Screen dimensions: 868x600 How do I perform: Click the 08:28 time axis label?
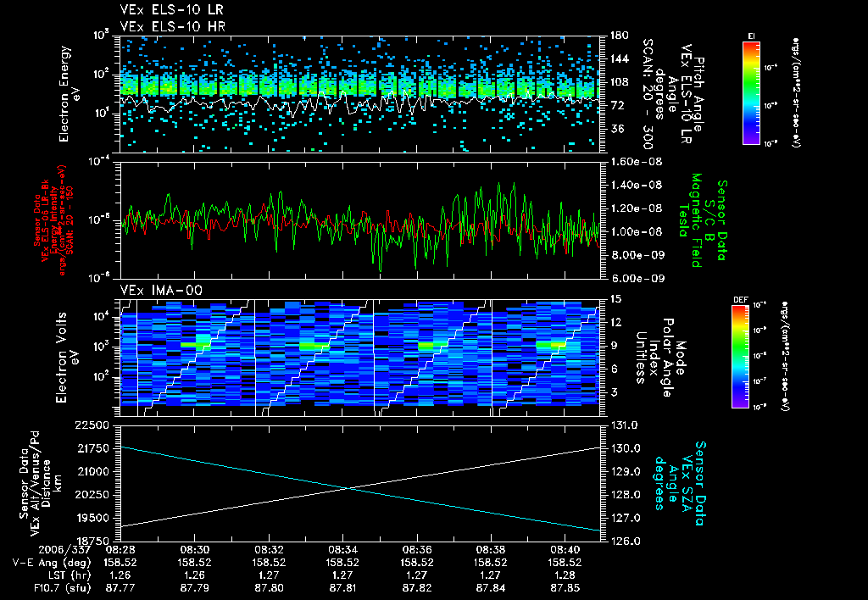[x=120, y=550]
